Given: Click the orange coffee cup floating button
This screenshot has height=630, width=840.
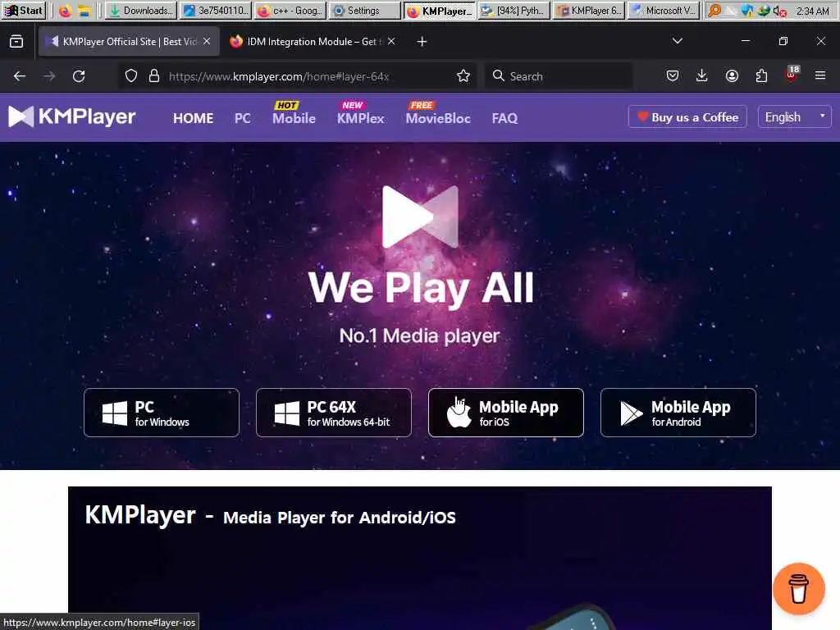Looking at the screenshot, I should 798,588.
